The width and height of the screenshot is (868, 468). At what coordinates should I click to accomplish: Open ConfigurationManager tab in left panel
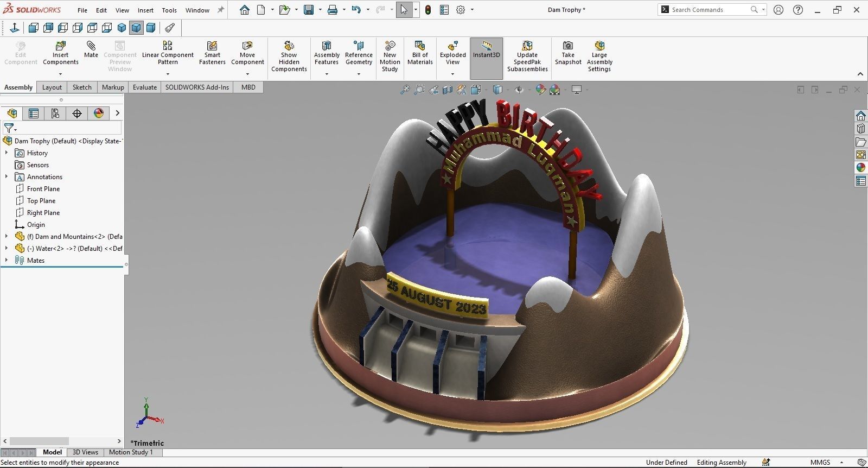(55, 113)
